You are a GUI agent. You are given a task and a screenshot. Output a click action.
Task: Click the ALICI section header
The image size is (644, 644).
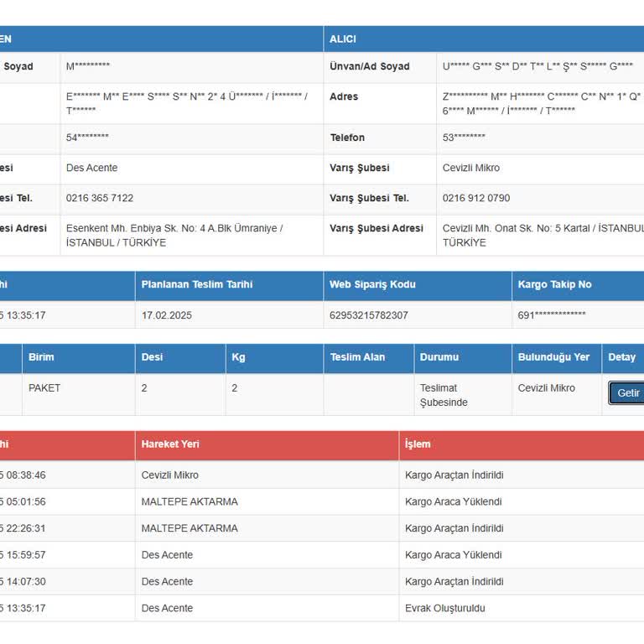[x=343, y=39]
